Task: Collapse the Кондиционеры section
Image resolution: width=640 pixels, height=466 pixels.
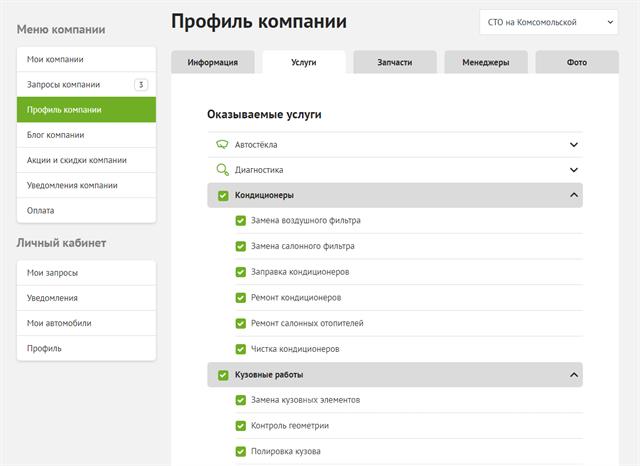Action: (x=573, y=195)
